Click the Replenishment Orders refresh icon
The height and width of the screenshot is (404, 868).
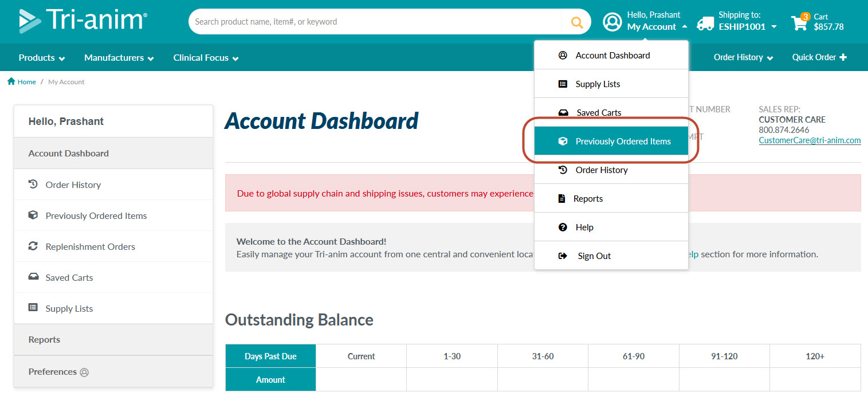click(33, 246)
